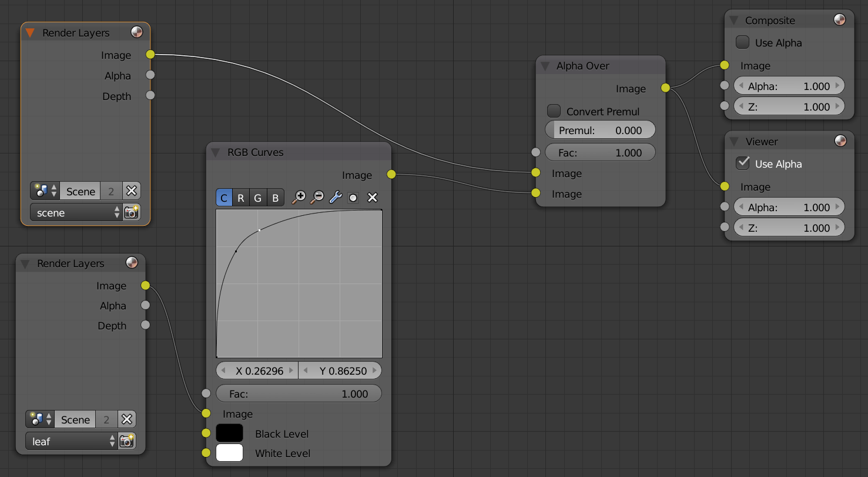Image resolution: width=868 pixels, height=477 pixels.
Task: Click the Composite node preview sphere icon
Action: (x=839, y=19)
